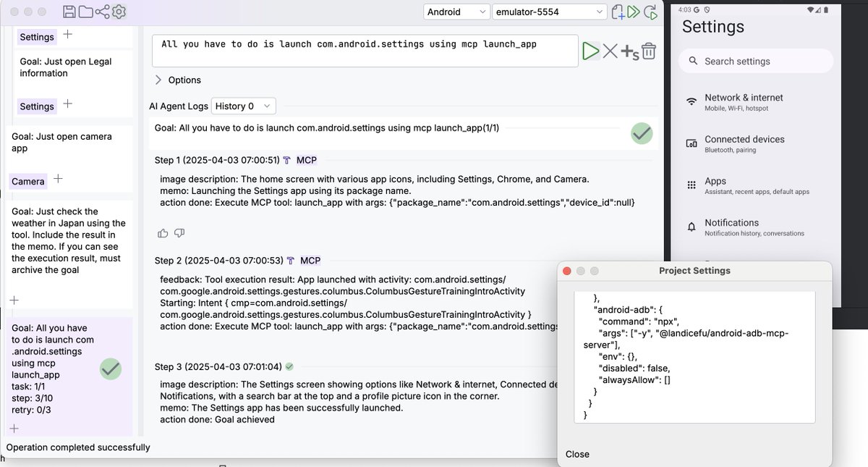Click thumbs up icon under Step 1
Image resolution: width=868 pixels, height=467 pixels.
click(x=163, y=233)
